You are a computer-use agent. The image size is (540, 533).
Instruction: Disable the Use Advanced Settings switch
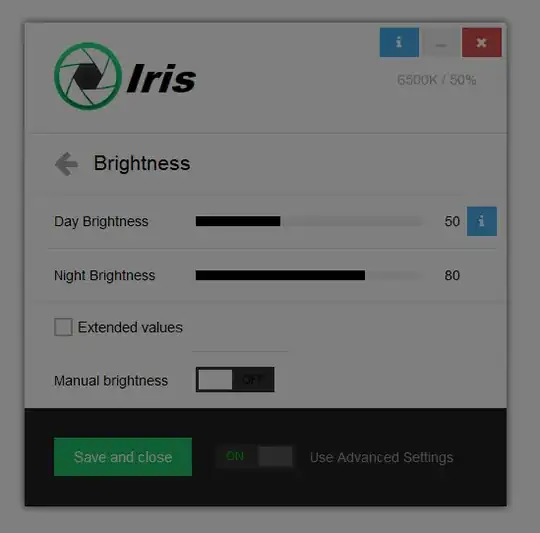255,457
